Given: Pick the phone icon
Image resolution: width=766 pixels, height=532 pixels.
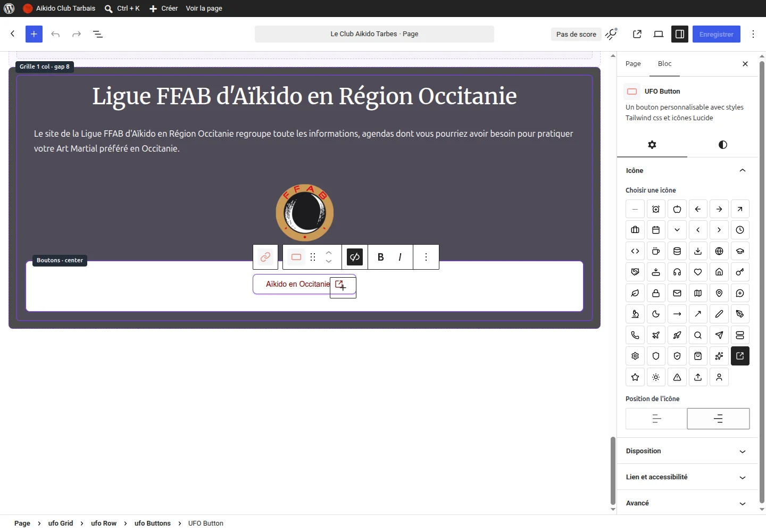Looking at the screenshot, I should tap(635, 335).
